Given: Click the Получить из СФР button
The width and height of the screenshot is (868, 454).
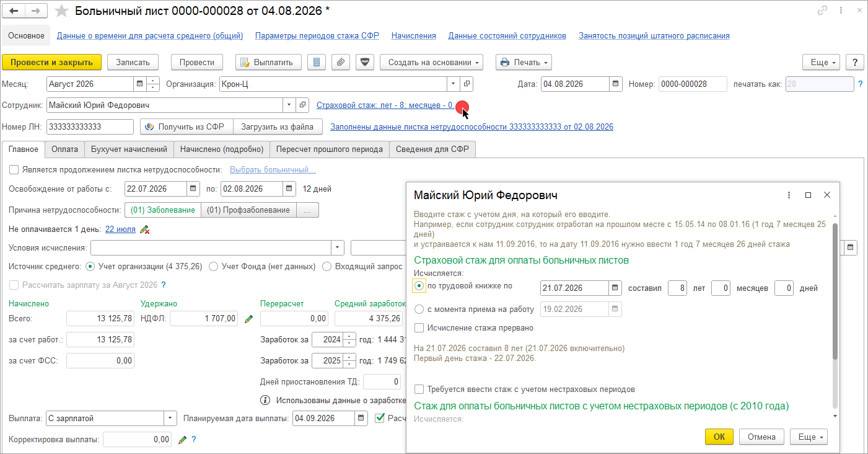Looking at the screenshot, I should pos(186,127).
